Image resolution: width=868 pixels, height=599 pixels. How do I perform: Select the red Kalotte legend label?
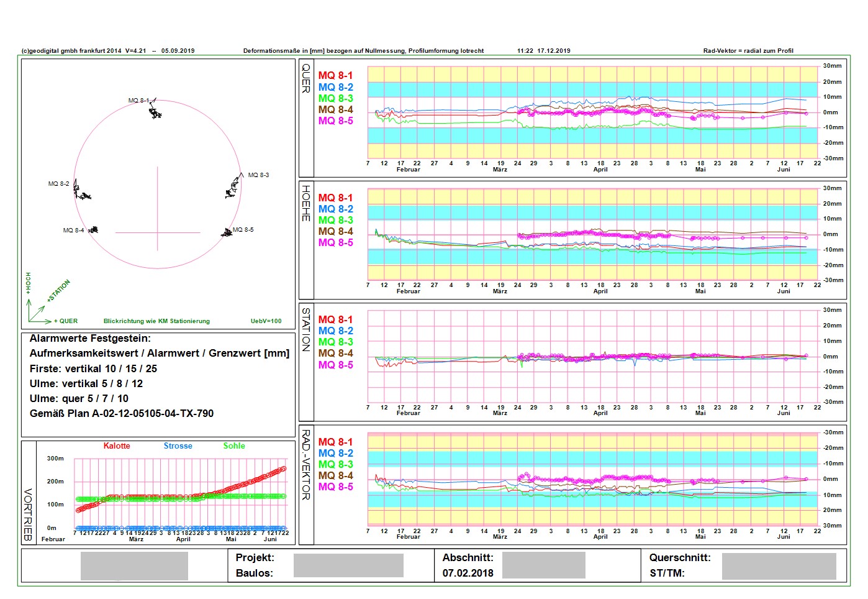click(x=117, y=446)
